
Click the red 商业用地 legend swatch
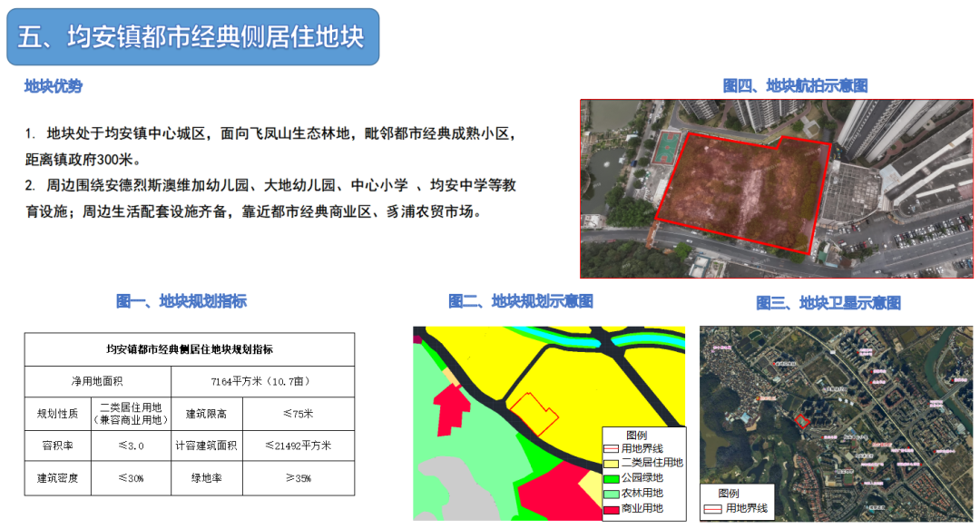(612, 509)
